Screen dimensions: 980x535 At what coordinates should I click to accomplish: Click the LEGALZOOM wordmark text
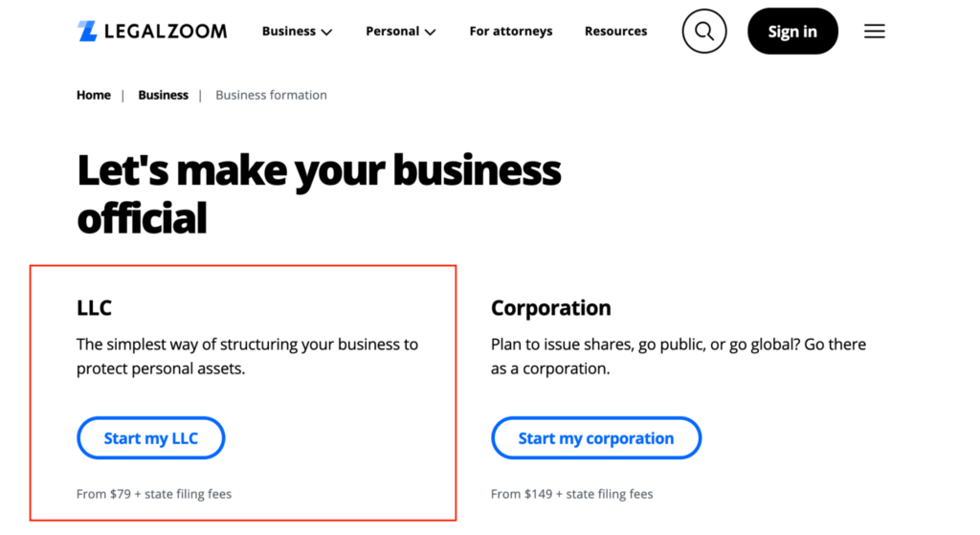166,32
